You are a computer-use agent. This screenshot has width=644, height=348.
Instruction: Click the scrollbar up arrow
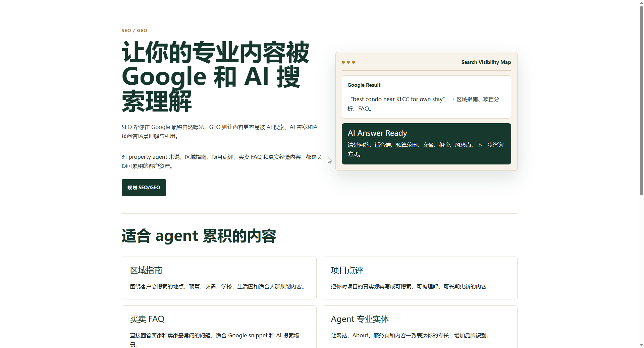pyautogui.click(x=641, y=2)
